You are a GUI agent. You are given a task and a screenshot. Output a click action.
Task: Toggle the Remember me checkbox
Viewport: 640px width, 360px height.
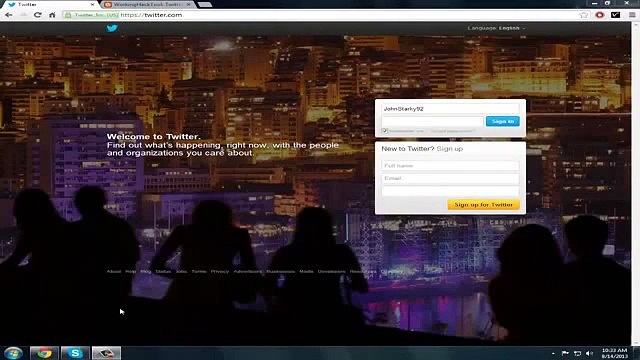point(385,131)
